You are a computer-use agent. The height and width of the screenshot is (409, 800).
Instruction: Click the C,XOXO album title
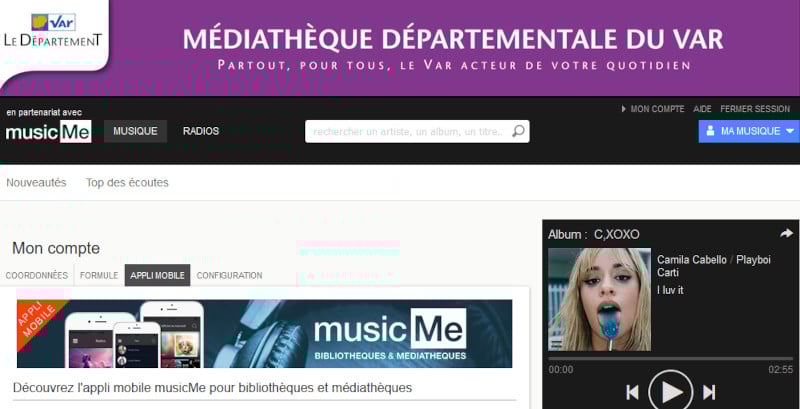click(616, 235)
